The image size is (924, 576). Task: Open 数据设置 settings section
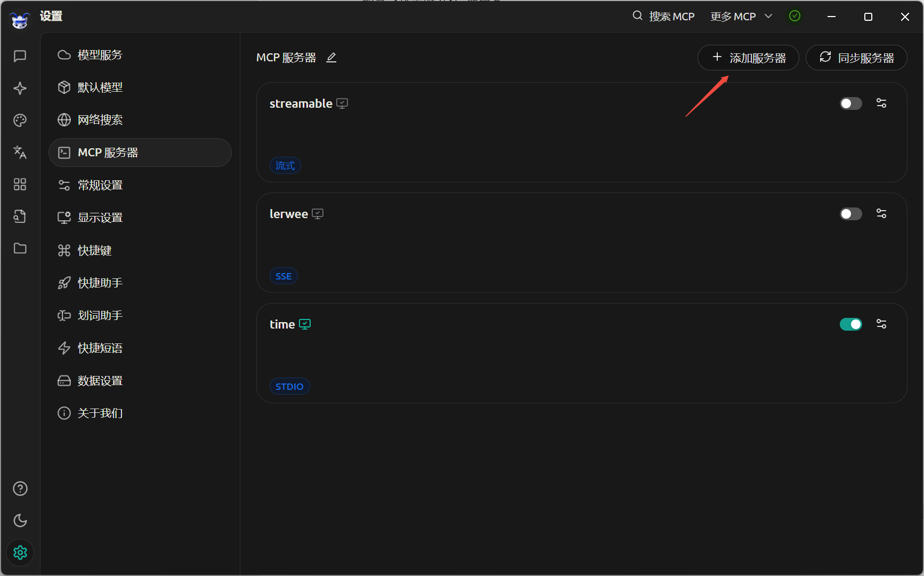(x=140, y=380)
